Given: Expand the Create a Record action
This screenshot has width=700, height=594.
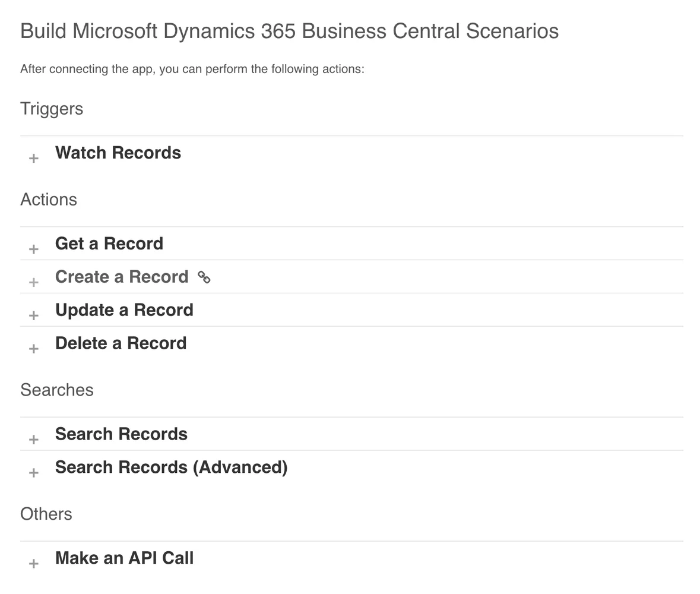Looking at the screenshot, I should tap(33, 282).
